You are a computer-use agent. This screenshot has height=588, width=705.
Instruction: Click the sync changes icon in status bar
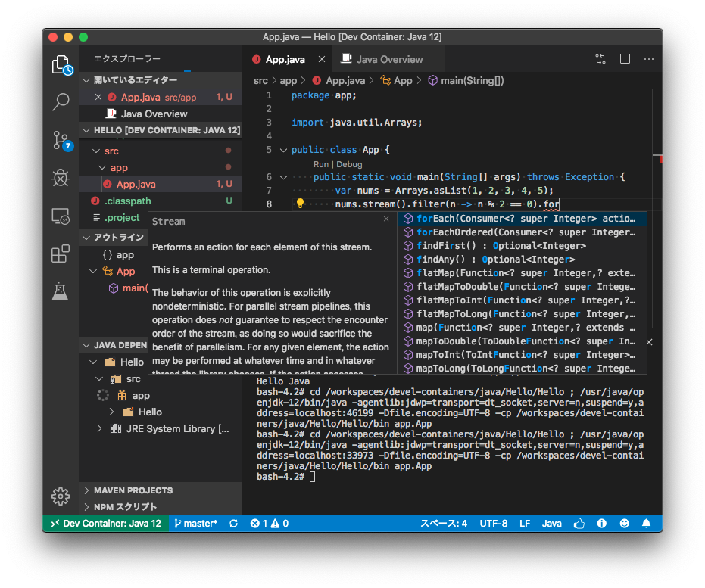tap(233, 524)
